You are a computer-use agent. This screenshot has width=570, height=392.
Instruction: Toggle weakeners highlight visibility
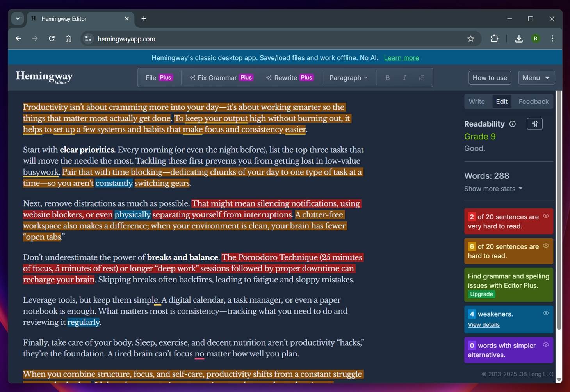click(x=546, y=313)
